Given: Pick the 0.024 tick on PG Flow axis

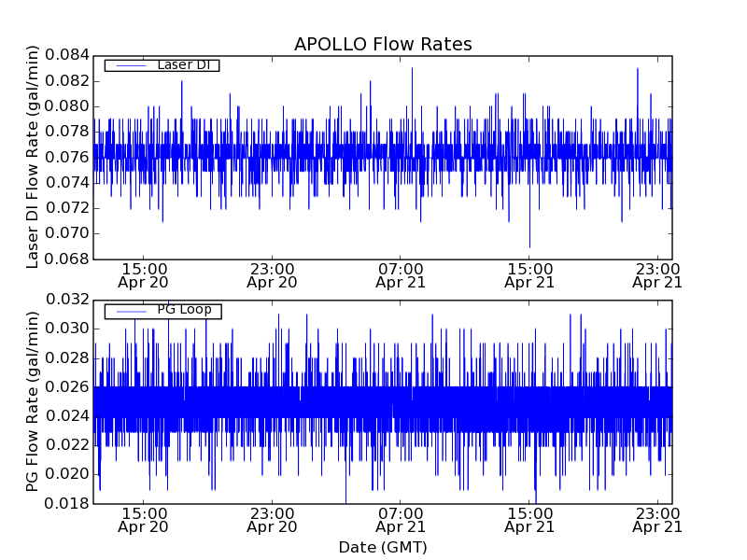Looking at the screenshot, I should coord(67,416).
